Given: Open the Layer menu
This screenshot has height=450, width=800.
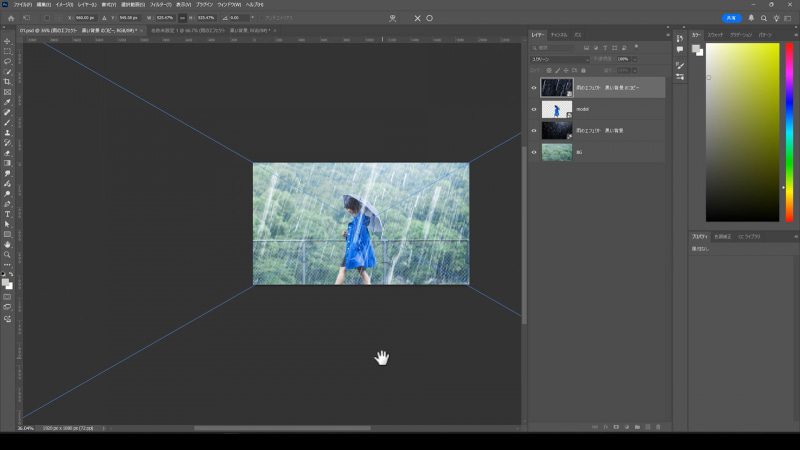Looking at the screenshot, I should (x=87, y=5).
